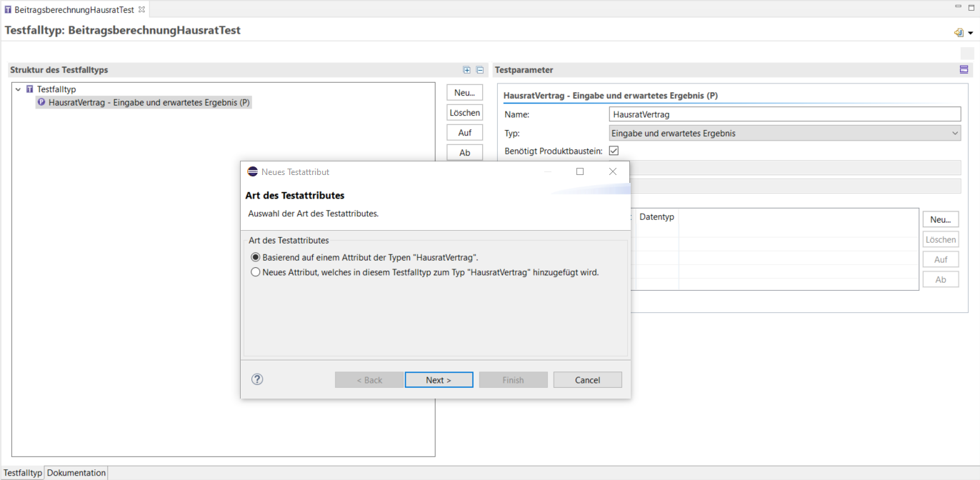Open the Typ dropdown combo box
980x480 pixels.
point(785,133)
